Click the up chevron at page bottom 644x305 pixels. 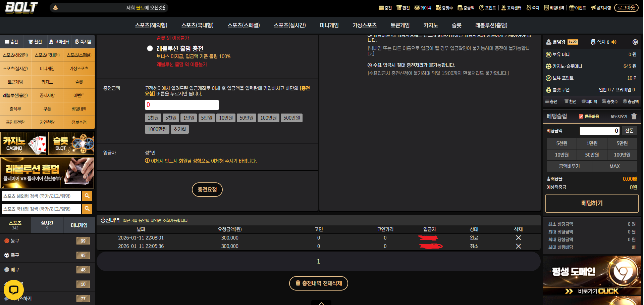coord(321,303)
